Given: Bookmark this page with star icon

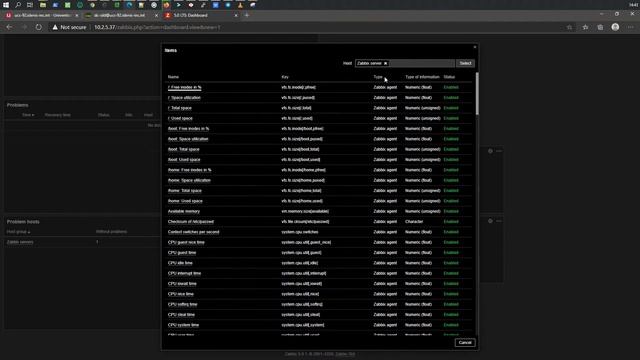Looking at the screenshot, I should point(569,27).
